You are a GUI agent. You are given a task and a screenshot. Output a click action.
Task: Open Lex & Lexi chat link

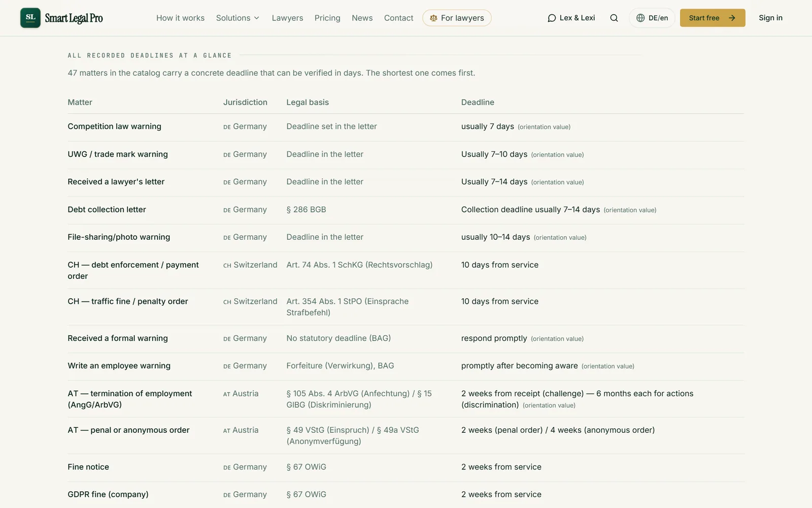coord(571,18)
